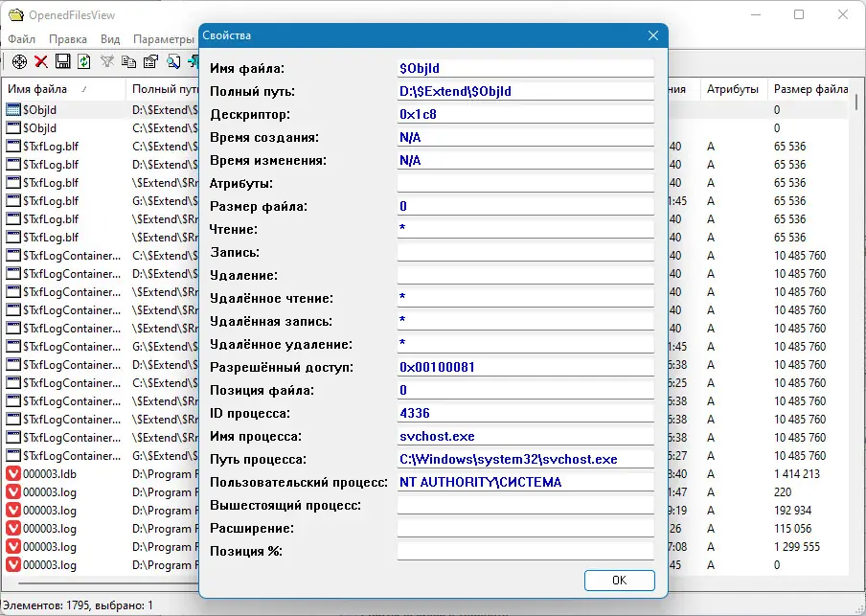Click the magnifier find toolbar icon
The height and width of the screenshot is (616, 866).
click(173, 61)
